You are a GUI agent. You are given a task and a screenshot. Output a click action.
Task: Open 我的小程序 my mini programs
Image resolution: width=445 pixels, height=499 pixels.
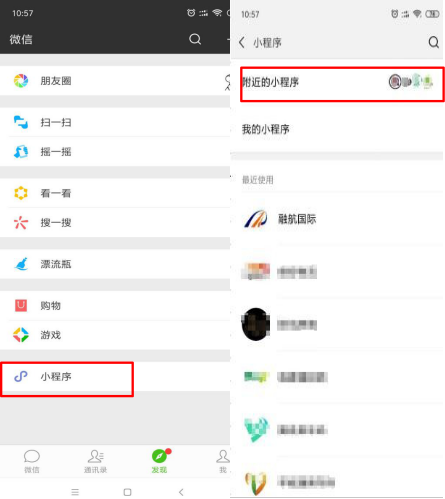pos(337,129)
